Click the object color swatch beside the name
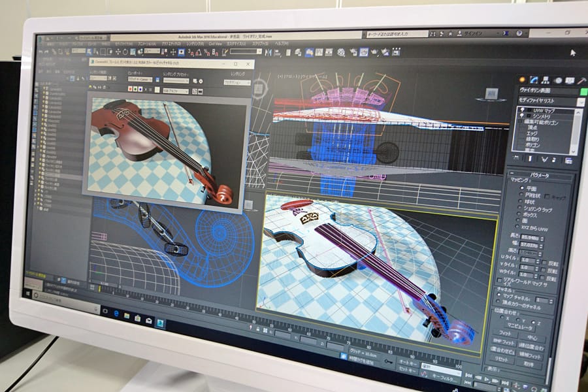Image resolution: width=588 pixels, height=392 pixels. tap(583, 91)
